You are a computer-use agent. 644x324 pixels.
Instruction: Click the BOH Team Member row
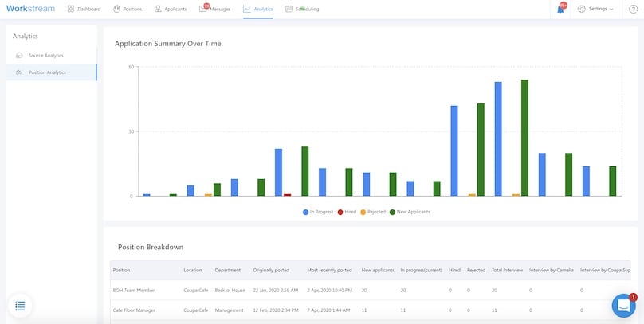click(x=133, y=290)
